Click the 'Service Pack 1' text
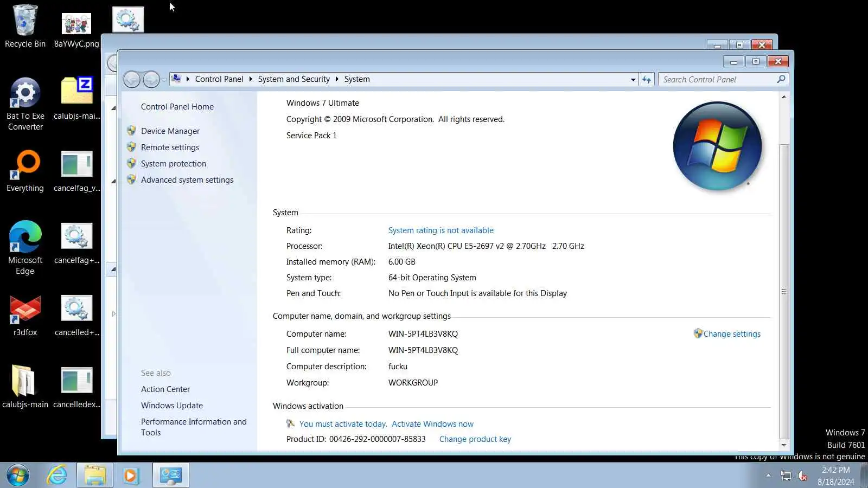 click(311, 136)
